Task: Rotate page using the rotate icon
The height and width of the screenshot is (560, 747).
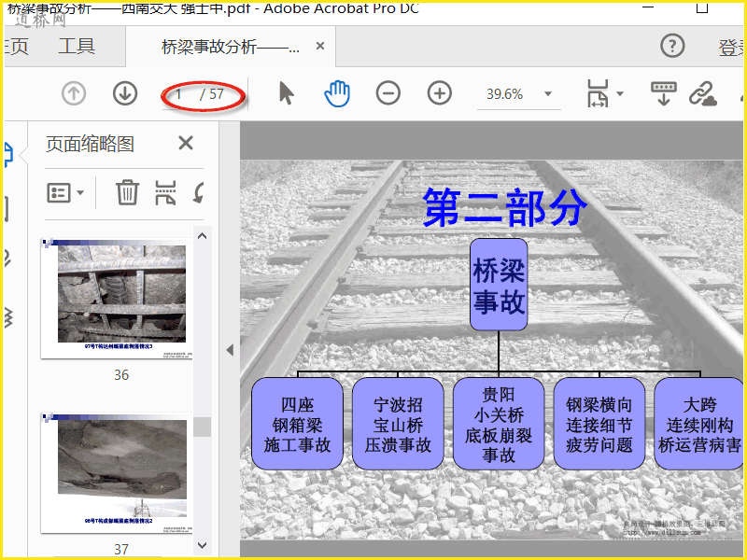Action: (x=199, y=192)
